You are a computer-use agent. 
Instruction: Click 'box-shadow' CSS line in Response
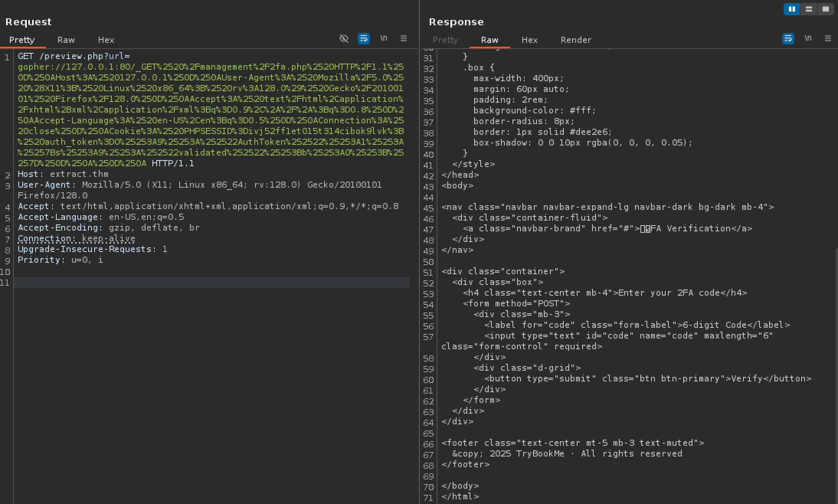(x=583, y=142)
